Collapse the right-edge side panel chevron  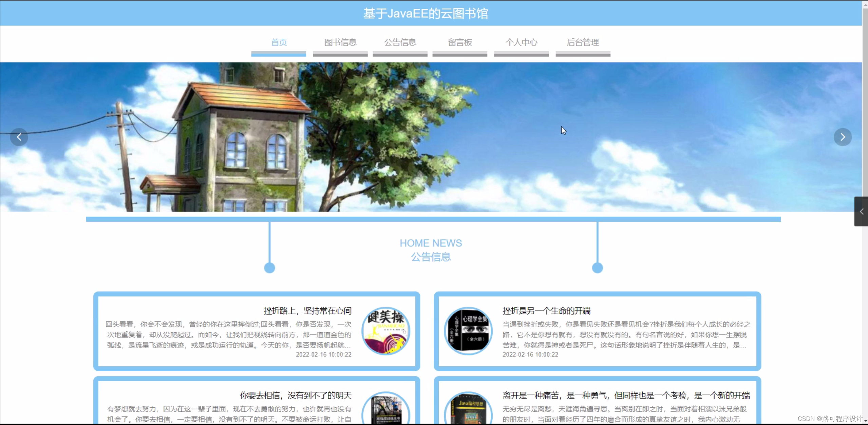[861, 211]
